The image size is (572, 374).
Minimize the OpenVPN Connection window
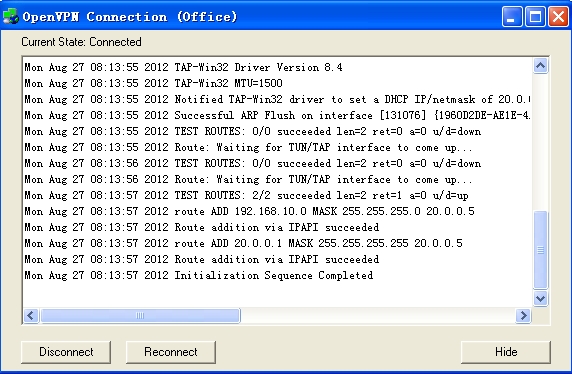pos(512,17)
